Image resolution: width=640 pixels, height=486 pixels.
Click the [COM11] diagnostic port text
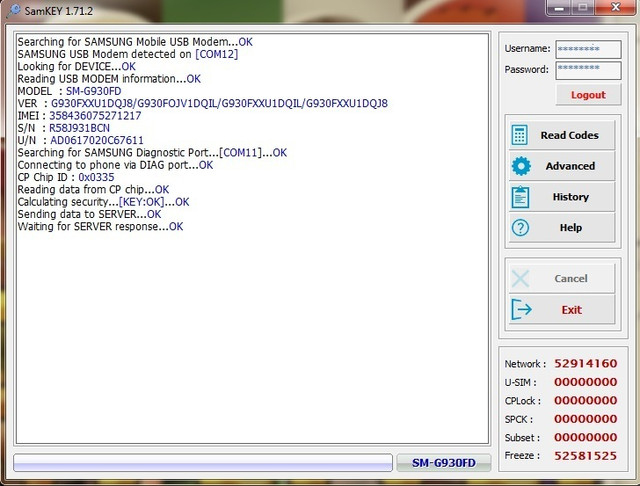[240, 153]
